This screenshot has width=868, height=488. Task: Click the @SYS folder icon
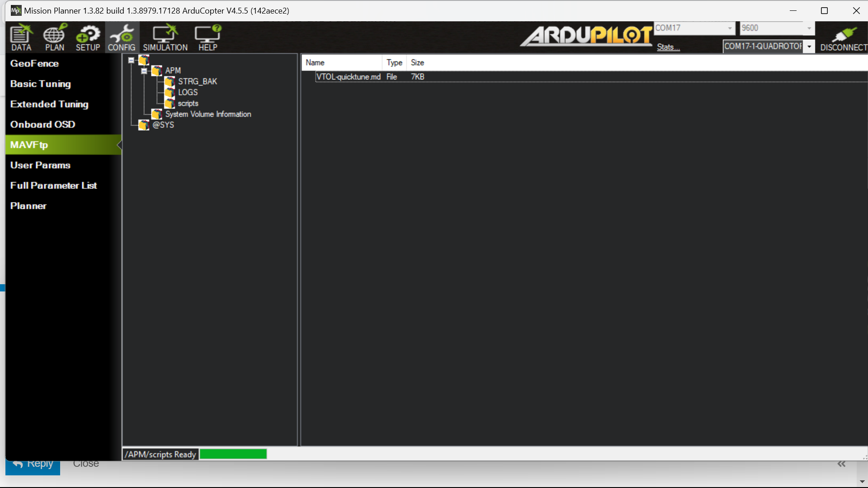click(x=144, y=125)
